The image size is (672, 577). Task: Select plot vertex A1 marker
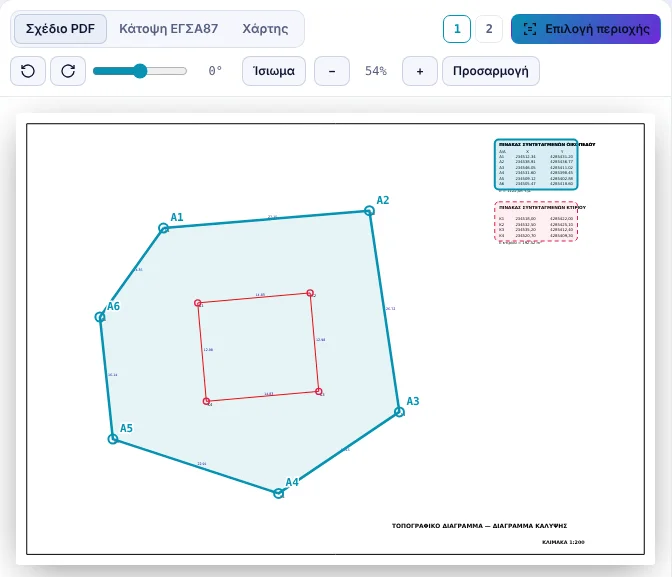pyautogui.click(x=163, y=228)
